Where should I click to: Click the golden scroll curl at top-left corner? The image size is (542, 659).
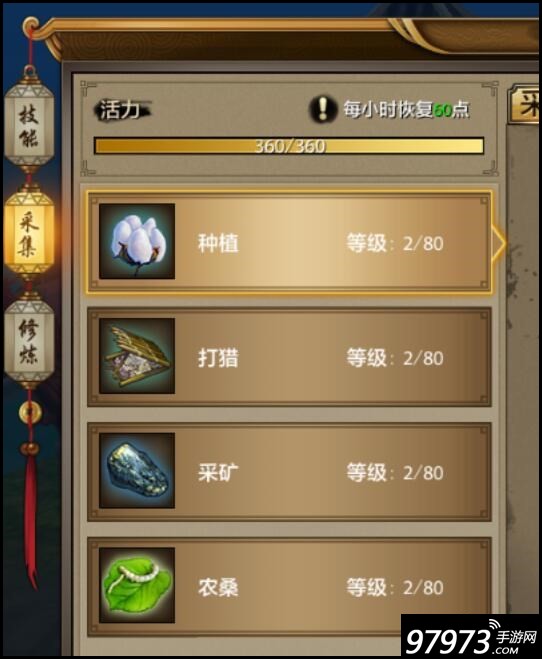(x=32, y=27)
